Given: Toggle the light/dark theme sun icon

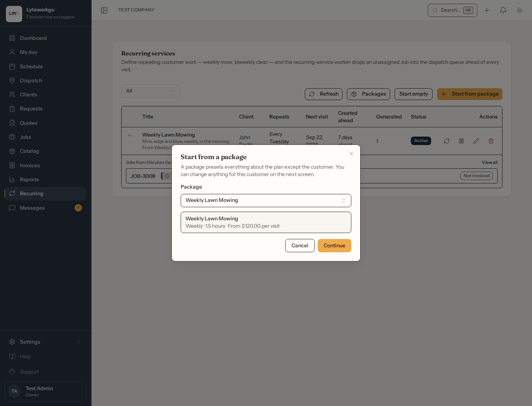Looking at the screenshot, I should pos(519,10).
